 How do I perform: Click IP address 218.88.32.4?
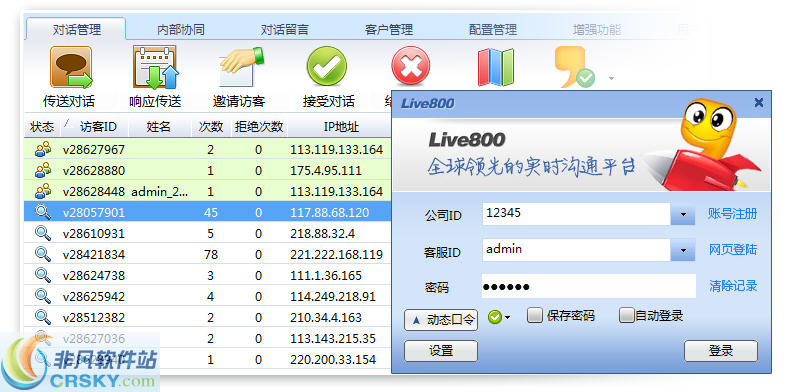pos(322,234)
